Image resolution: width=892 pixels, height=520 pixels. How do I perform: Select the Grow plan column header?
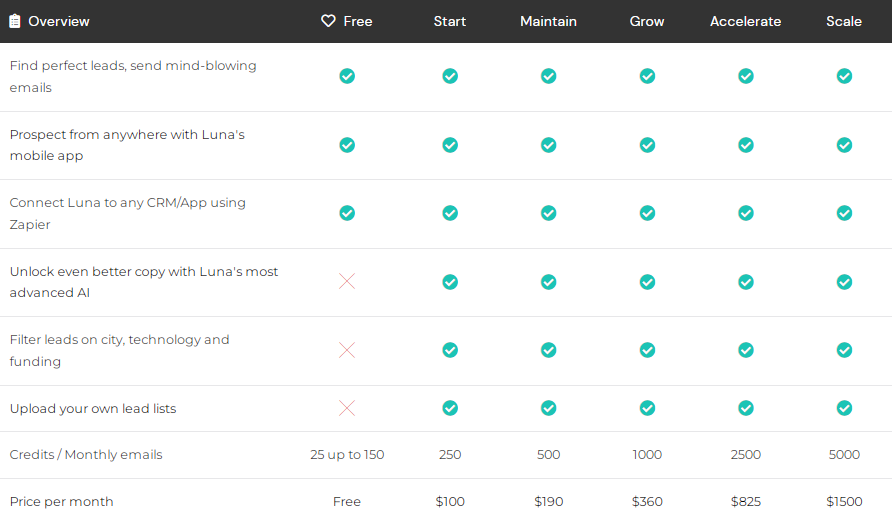[x=647, y=21]
